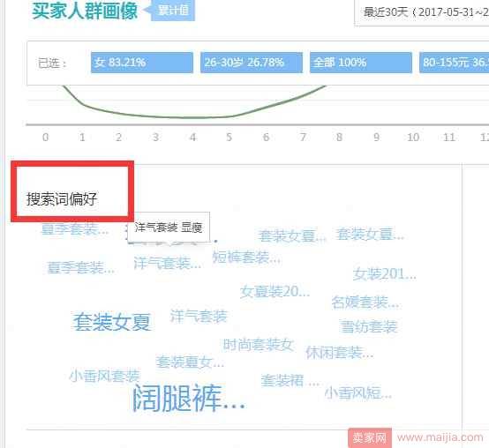Click the 买家人群画像 page title

pos(85,11)
